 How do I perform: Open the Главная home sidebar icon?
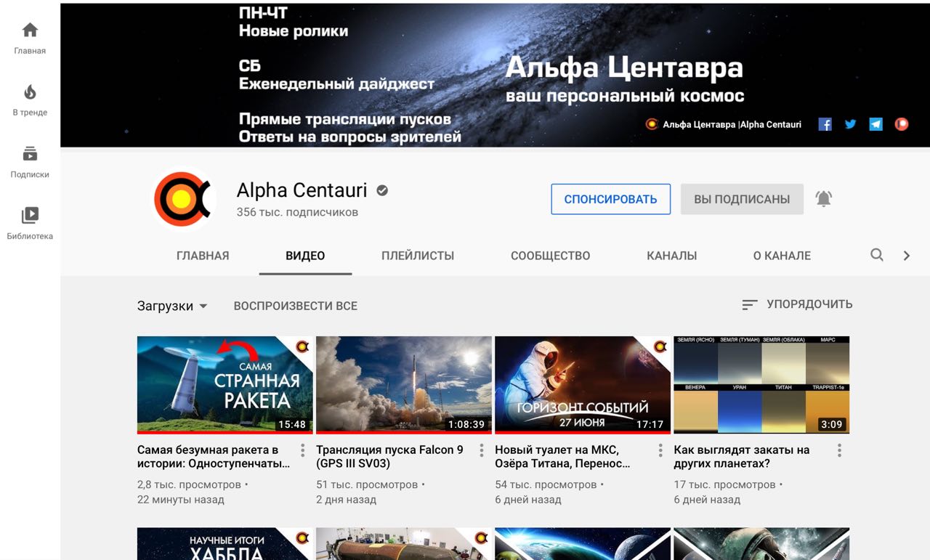(30, 30)
